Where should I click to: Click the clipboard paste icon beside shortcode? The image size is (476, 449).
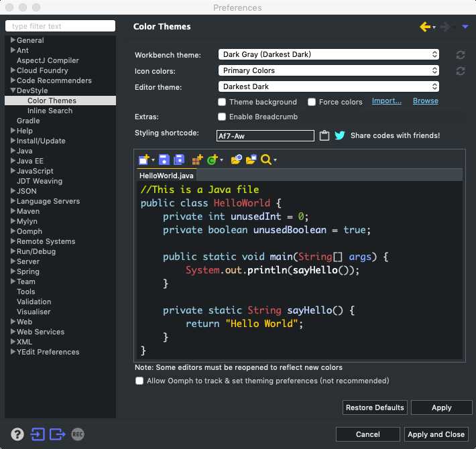pos(324,135)
